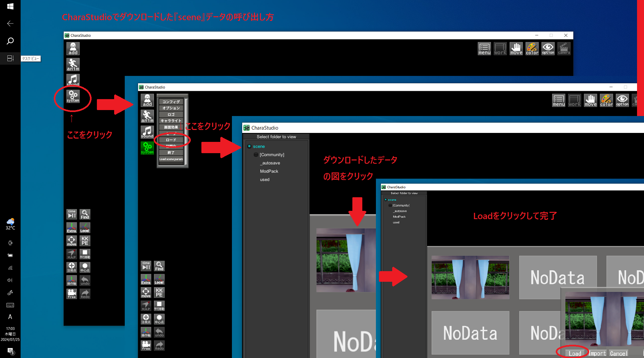The height and width of the screenshot is (358, 644).
Task: Open the menu list icon in second CharaStudio window
Action: [559, 100]
